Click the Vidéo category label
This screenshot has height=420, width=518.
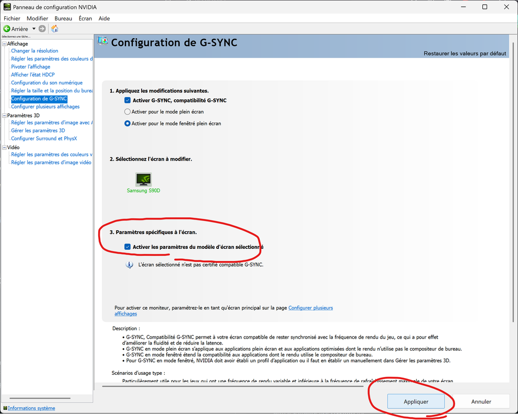click(x=14, y=148)
